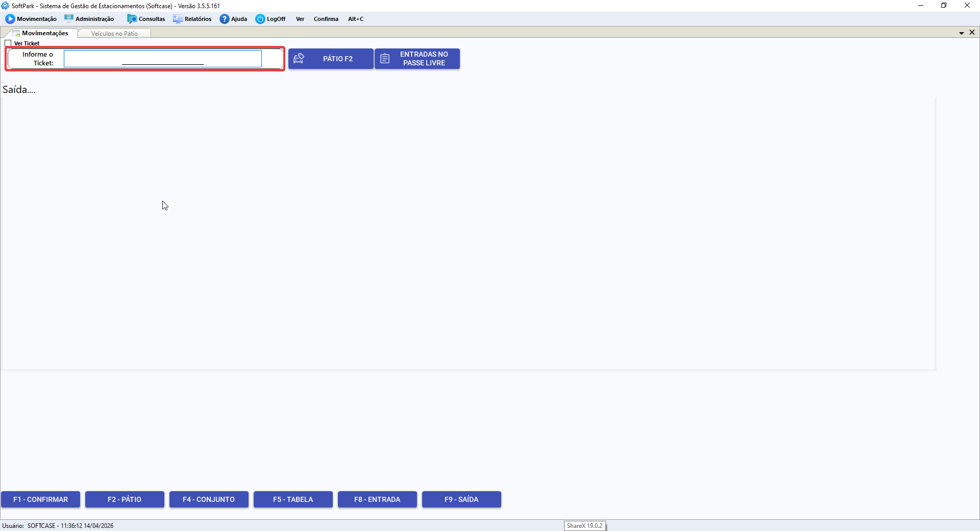Click the SoftPark gear icon in title bar
Screen dimensions: 980x531
(5, 6)
